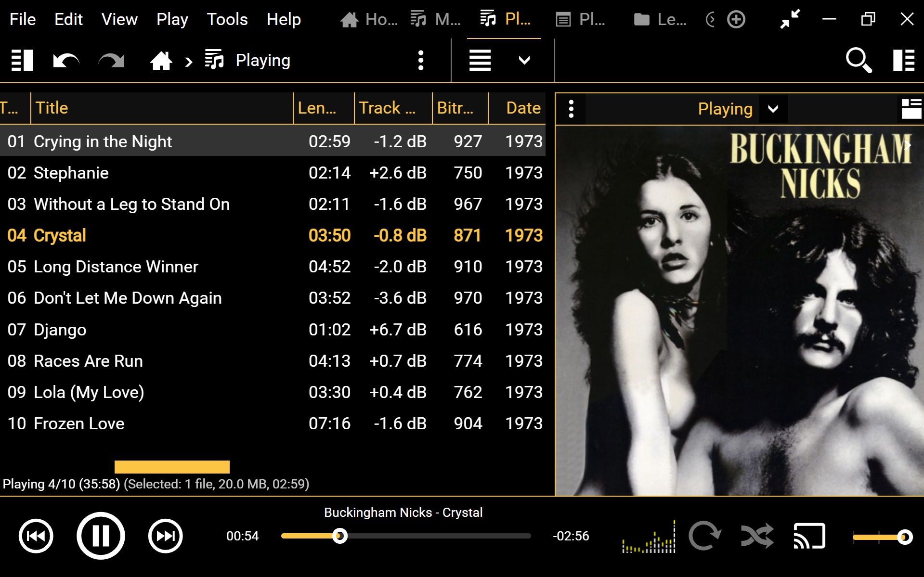924x577 pixels.
Task: Select track Without a Leg to Stand On
Action: (x=273, y=204)
